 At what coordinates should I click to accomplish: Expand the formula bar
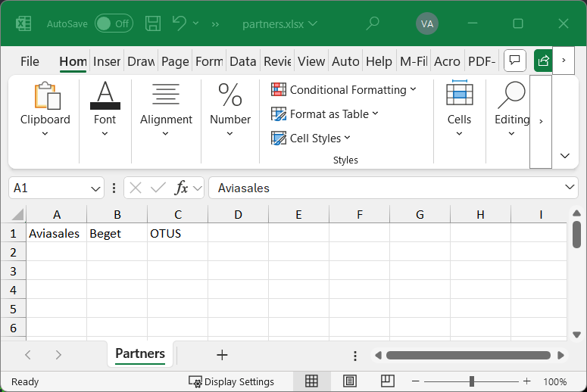(570, 187)
